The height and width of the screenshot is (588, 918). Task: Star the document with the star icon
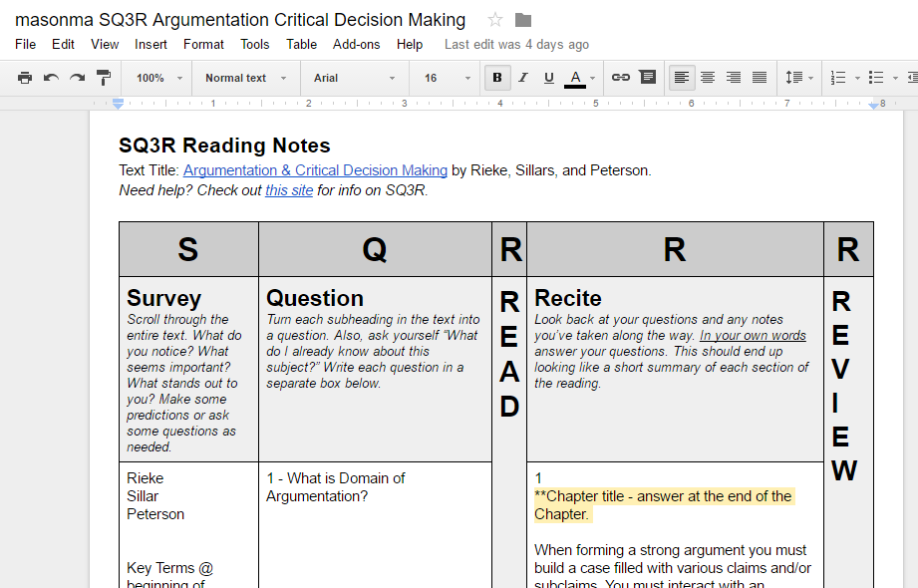pos(494,18)
